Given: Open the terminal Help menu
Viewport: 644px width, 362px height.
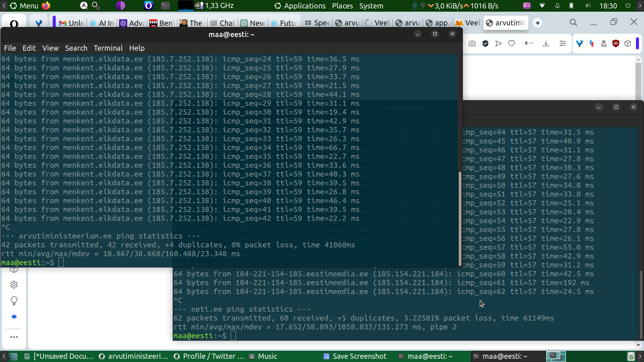Looking at the screenshot, I should point(137,48).
